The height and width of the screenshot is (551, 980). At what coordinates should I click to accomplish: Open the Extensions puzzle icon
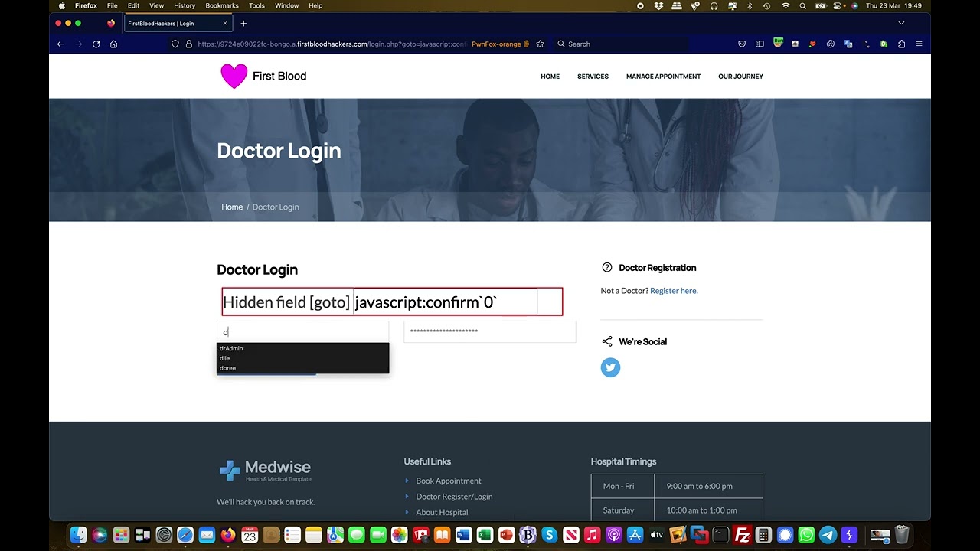point(901,44)
